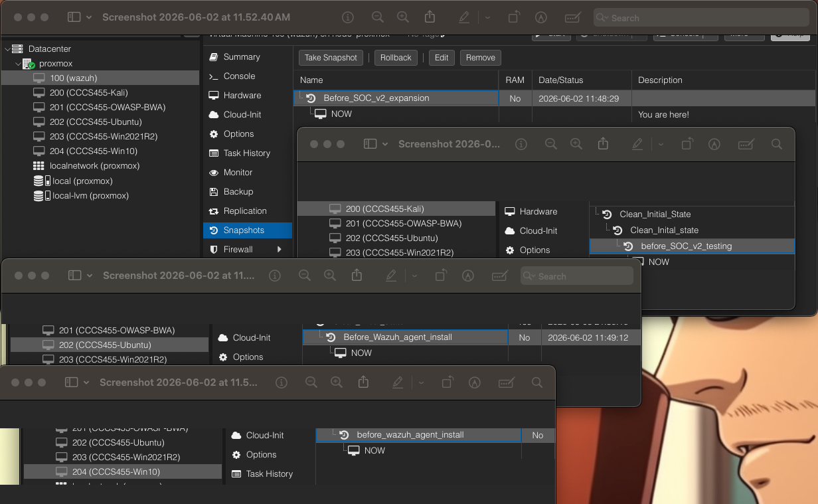818x504 pixels.
Task: Toggle sidebar view in the 11.52.40 AM Preview window
Action: point(74,17)
